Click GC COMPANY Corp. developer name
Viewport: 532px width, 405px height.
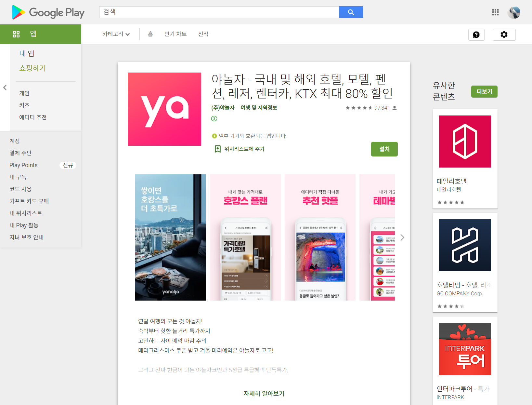click(460, 293)
